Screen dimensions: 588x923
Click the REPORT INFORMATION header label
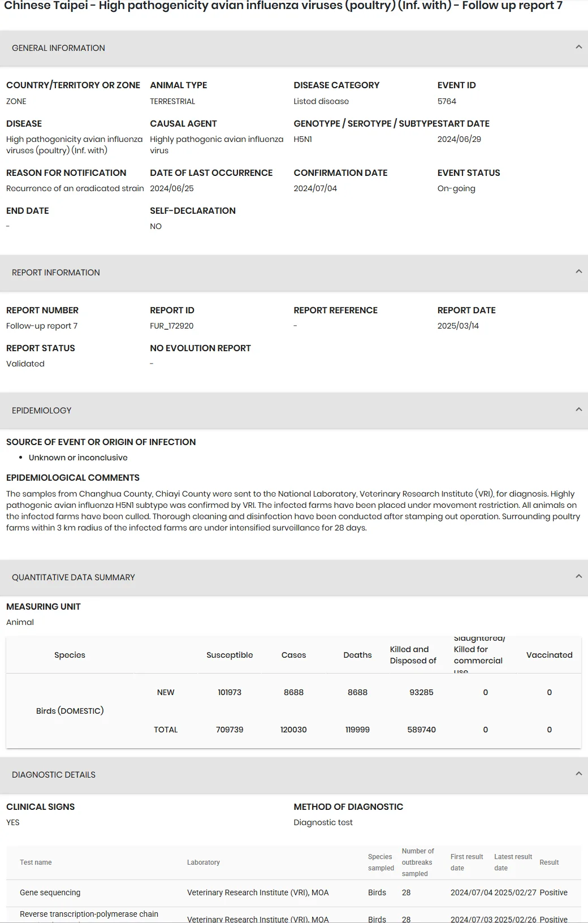(56, 273)
